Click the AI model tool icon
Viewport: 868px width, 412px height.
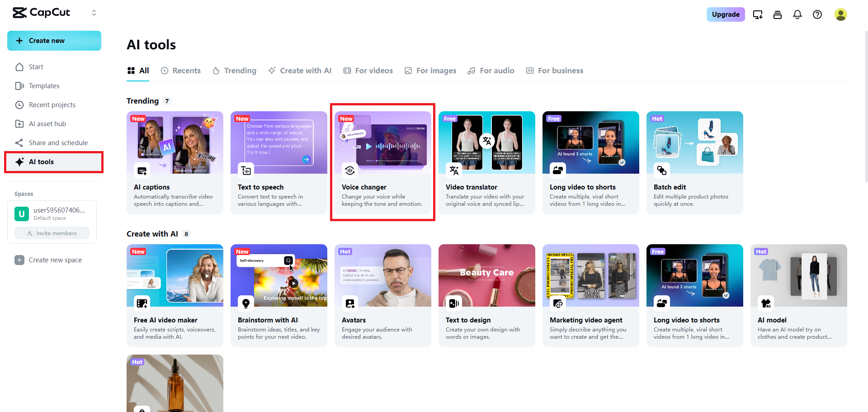tap(766, 303)
